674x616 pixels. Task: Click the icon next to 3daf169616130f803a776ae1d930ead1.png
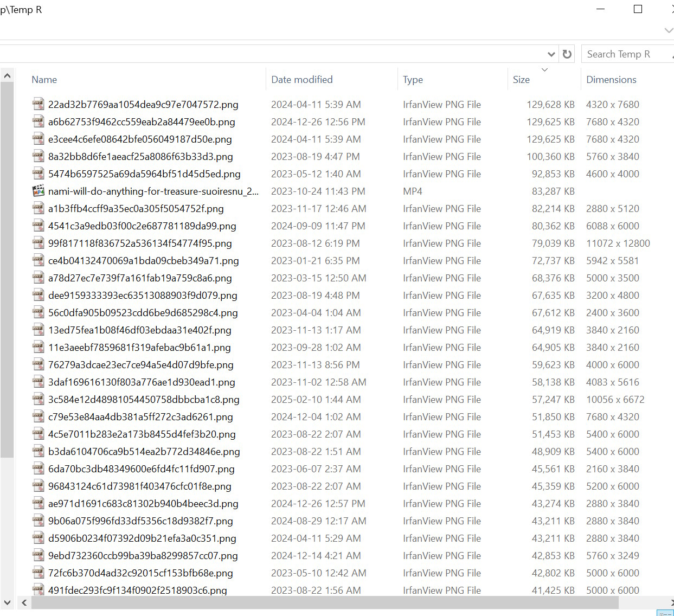[x=38, y=381]
